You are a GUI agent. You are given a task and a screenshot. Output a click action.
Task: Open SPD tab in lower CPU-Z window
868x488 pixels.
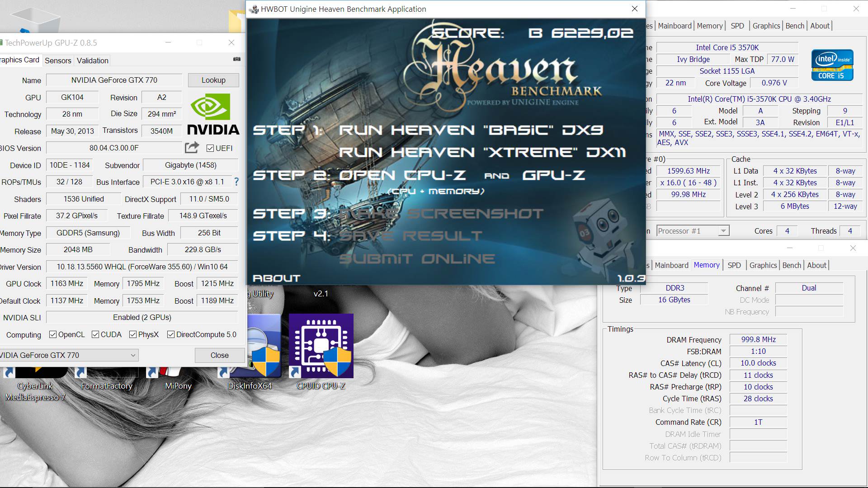(734, 265)
